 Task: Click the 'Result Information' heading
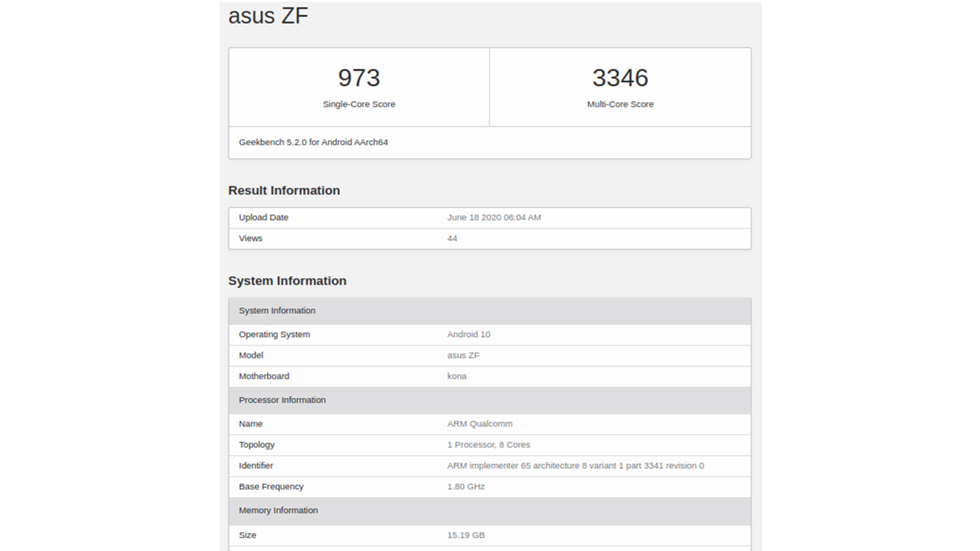(284, 190)
